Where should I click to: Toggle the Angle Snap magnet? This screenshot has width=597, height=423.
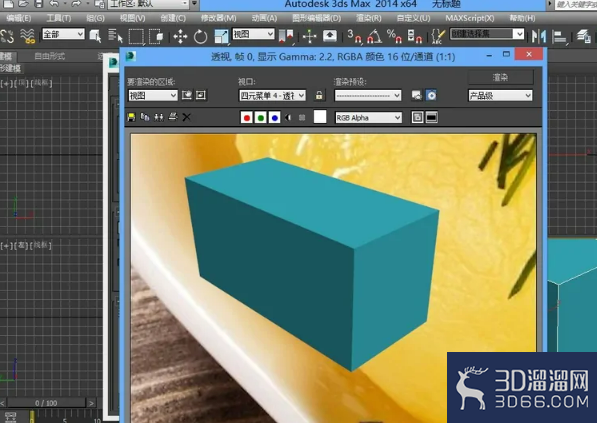374,36
